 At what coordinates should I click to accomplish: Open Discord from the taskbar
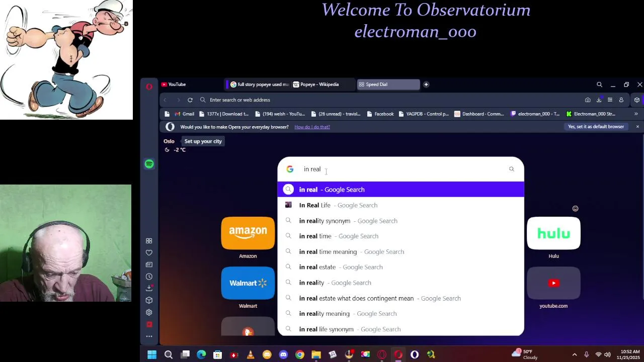pos(283,355)
